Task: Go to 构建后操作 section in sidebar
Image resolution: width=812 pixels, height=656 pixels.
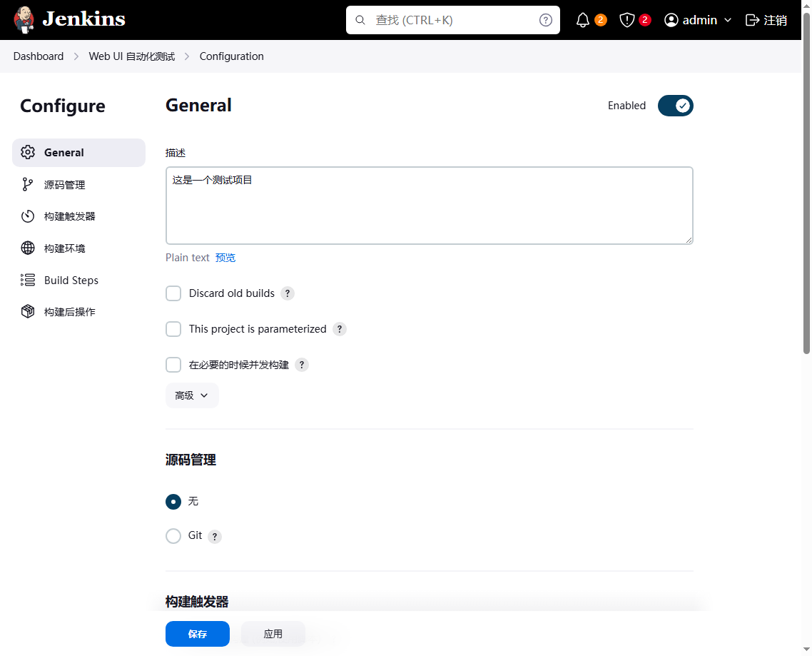Action: click(x=78, y=311)
